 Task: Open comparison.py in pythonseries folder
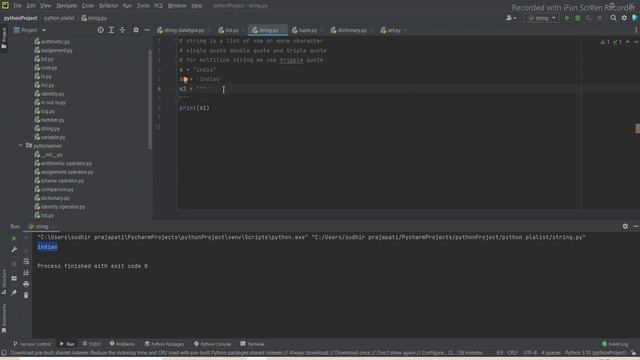coord(57,189)
